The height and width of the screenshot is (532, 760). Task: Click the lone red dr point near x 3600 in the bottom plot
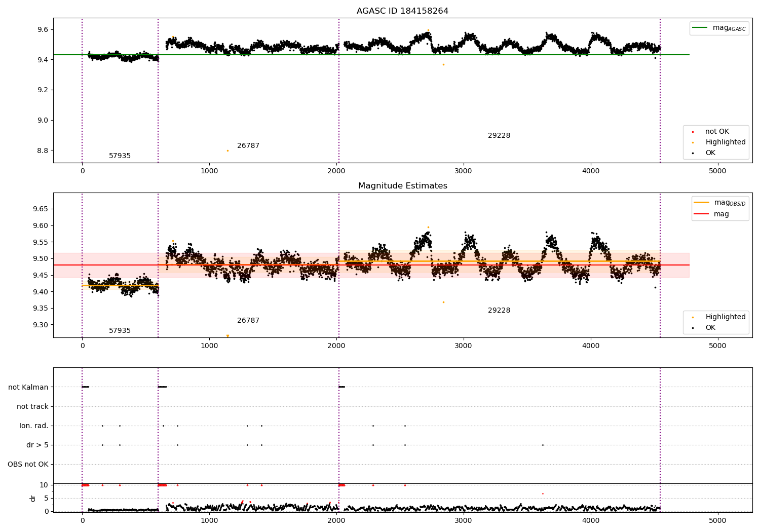click(x=543, y=493)
